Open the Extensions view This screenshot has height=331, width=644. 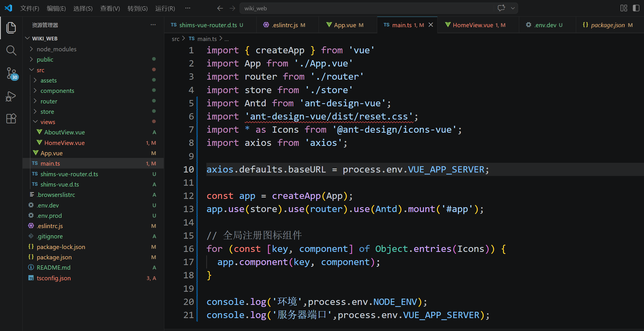(11, 119)
